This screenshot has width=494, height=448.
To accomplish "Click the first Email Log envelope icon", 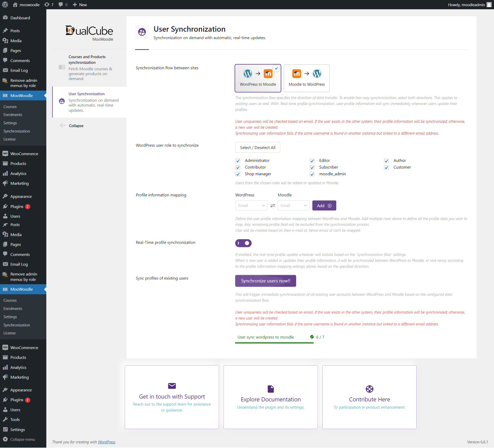I will click(5, 70).
